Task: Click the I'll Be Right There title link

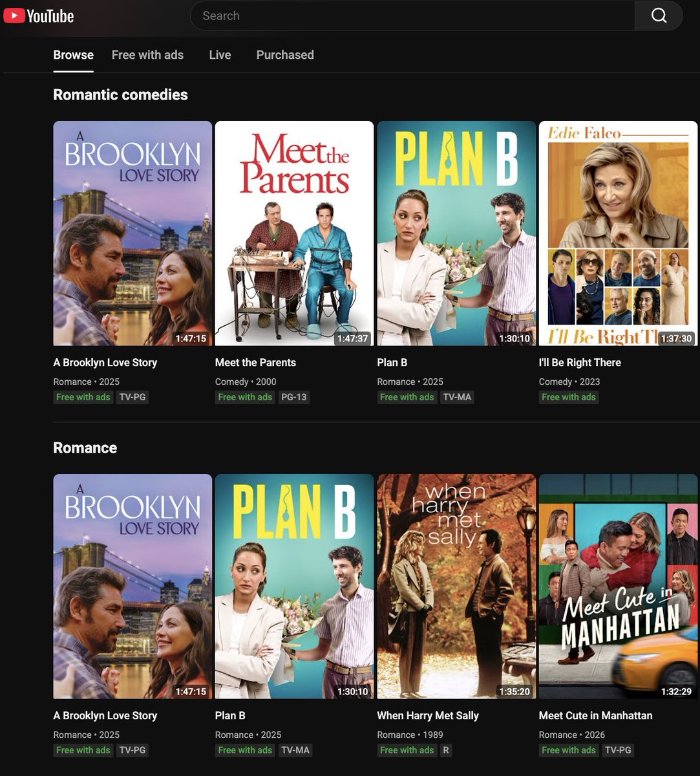Action: (x=580, y=362)
